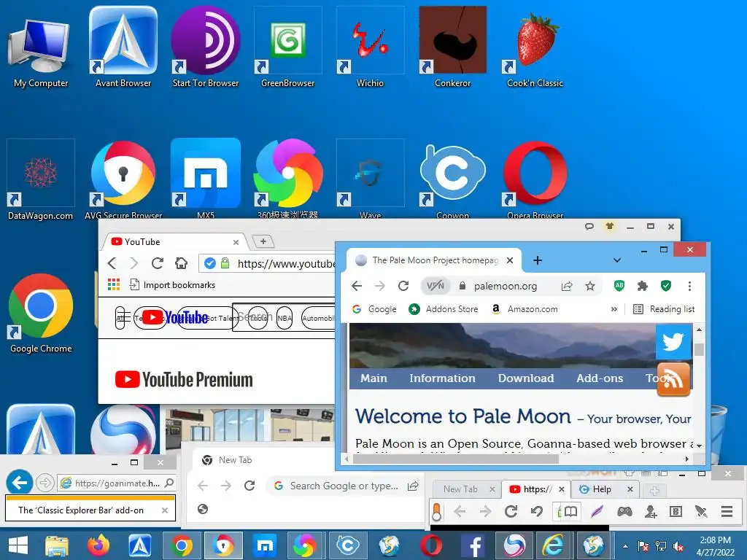The image size is (747, 560).
Task: Go back in the YouTube browser window
Action: 112,262
